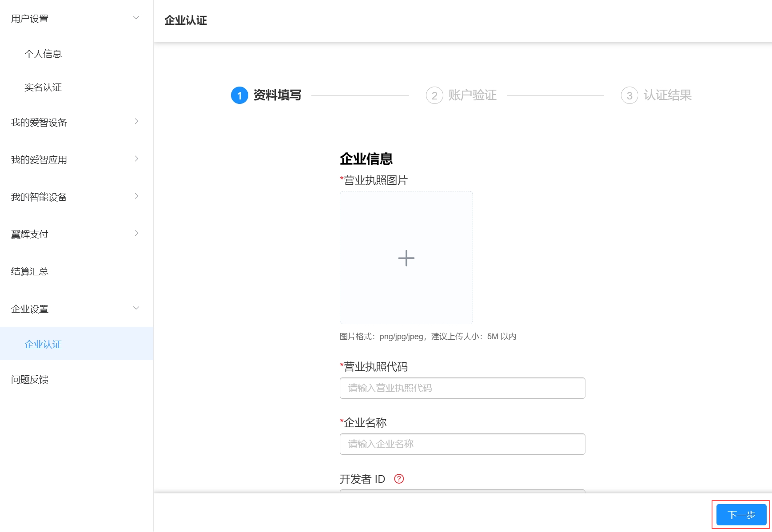The height and width of the screenshot is (532, 772).
Task: Select the highlighted 企业认证 sidebar entry
Action: pos(43,344)
